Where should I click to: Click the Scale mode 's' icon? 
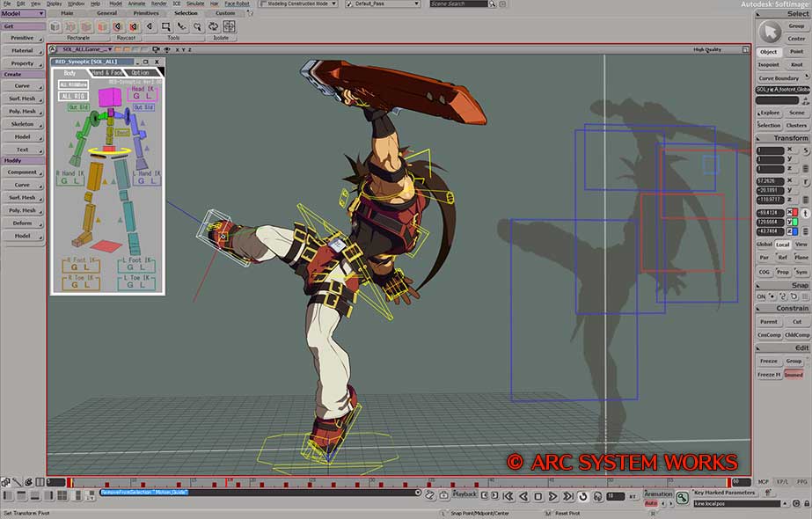[x=805, y=150]
